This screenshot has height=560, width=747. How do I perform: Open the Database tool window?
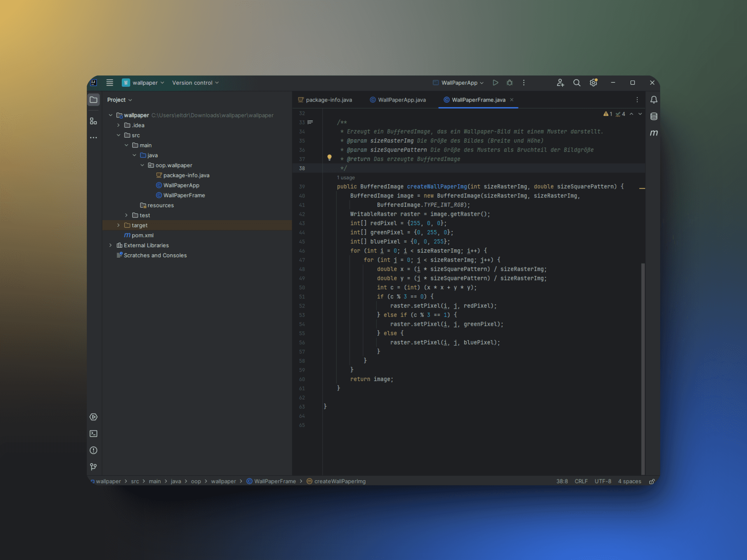[x=654, y=116]
